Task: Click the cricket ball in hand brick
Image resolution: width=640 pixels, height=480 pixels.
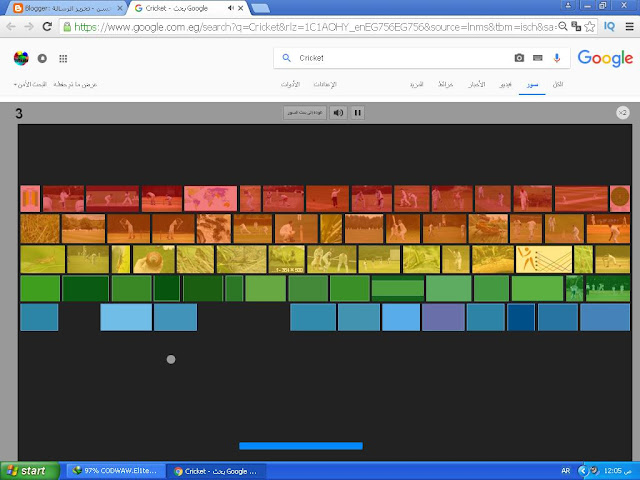Action: coord(153,259)
